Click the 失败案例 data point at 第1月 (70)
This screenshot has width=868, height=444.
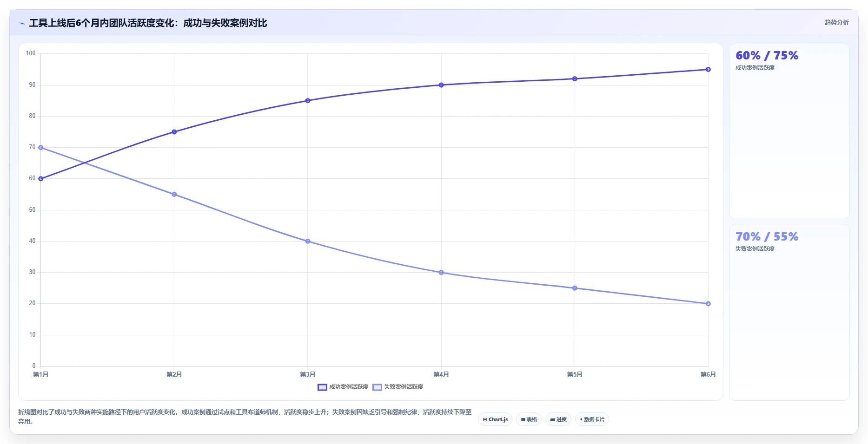pos(41,148)
